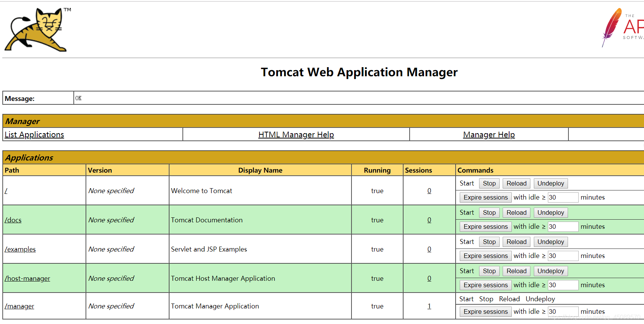Open the /host-manager application link
This screenshot has width=644, height=324.
[27, 278]
